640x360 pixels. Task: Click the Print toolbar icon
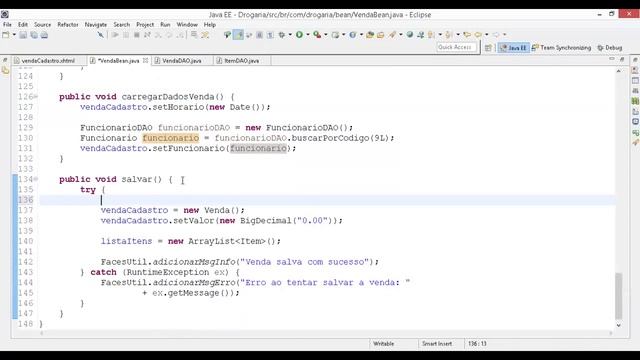(x=44, y=35)
